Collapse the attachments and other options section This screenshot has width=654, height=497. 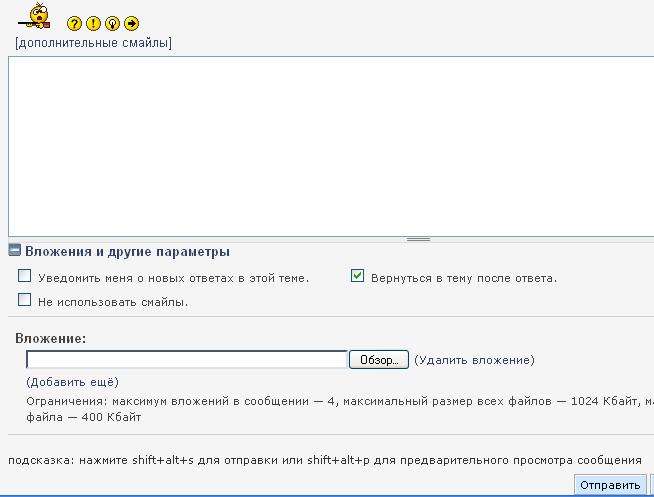15,251
